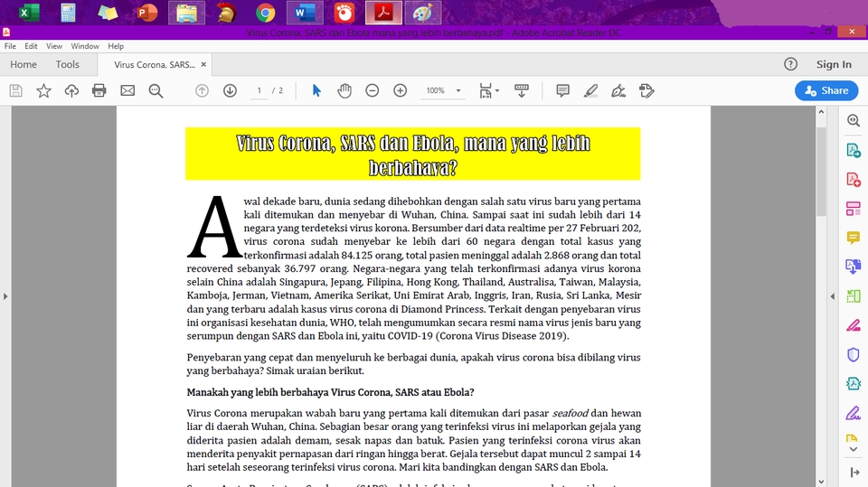Open Combine Files tool in right pane
Image resolution: width=868 pixels, height=487 pixels.
853,267
